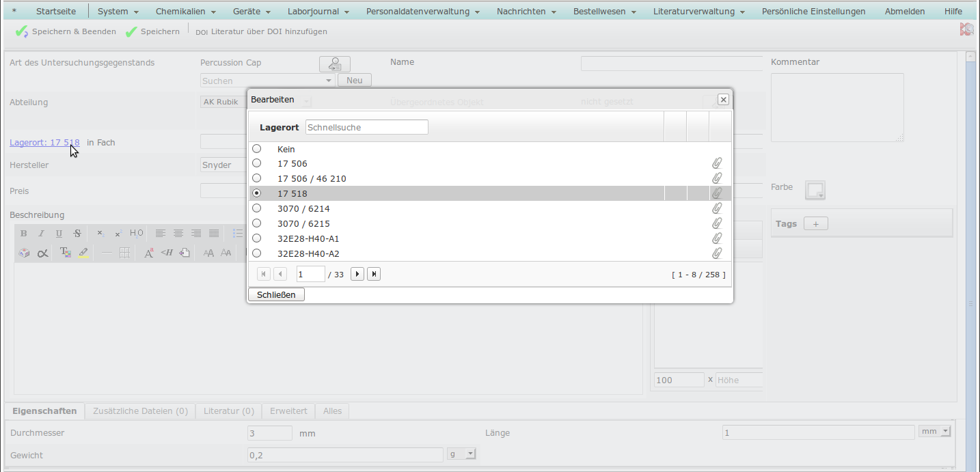Expand the Chemikalien menu

[185, 12]
